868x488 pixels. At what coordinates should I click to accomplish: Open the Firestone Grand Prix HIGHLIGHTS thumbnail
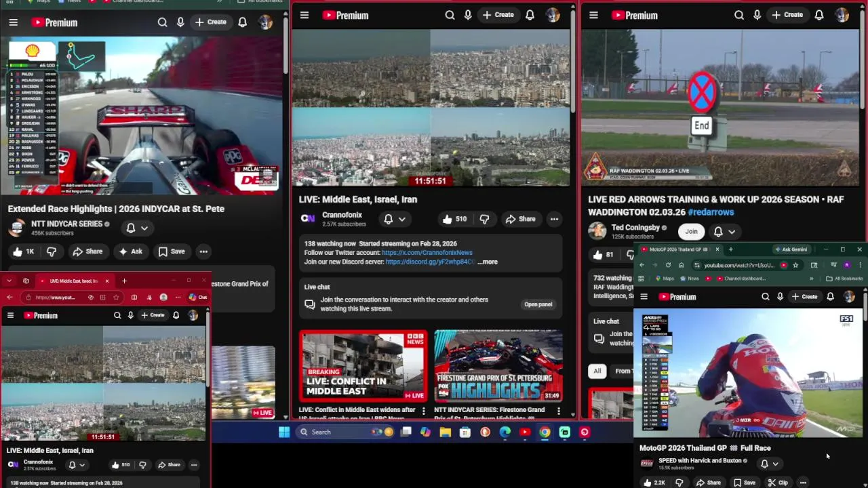tap(498, 366)
